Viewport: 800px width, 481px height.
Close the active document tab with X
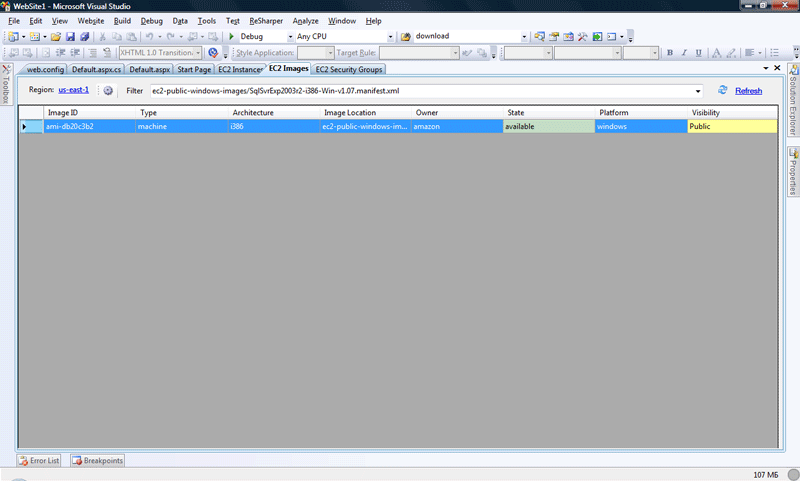coord(777,68)
